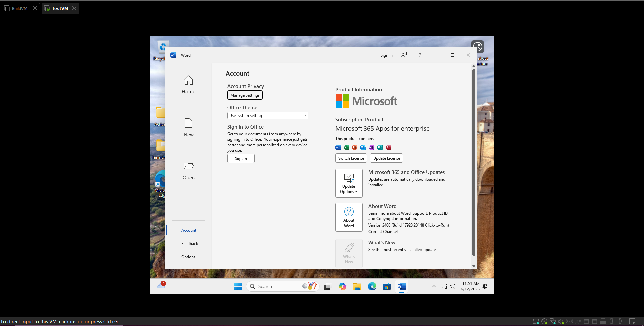Open the Home page in Word sidebar
This screenshot has height=326, width=644.
tap(188, 84)
